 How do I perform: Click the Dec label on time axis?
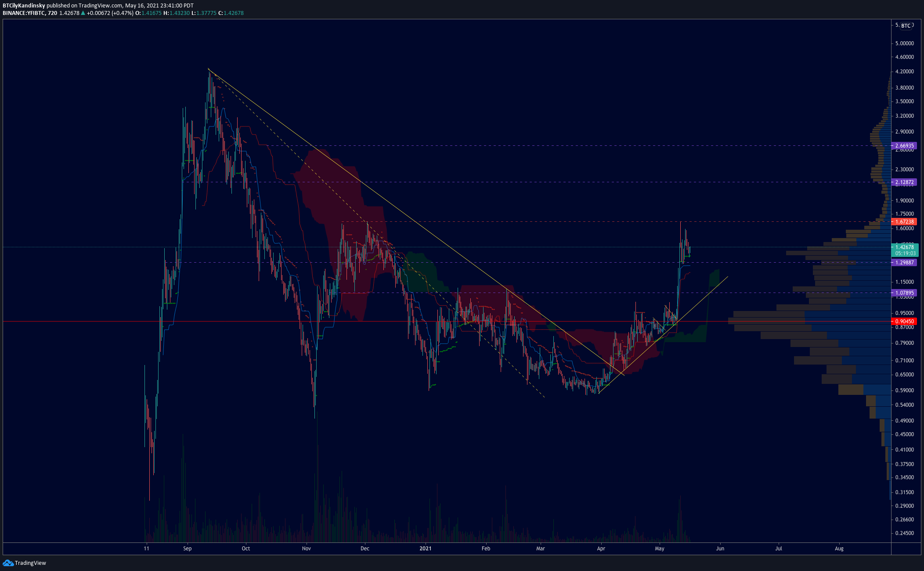click(x=365, y=548)
